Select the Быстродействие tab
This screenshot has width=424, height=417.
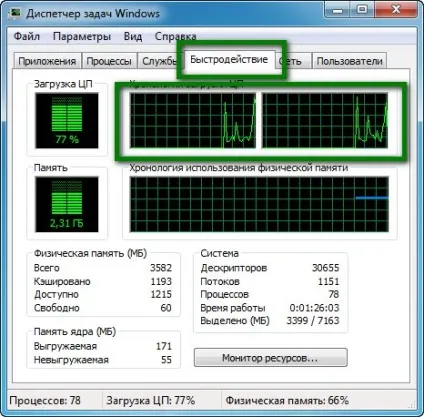click(229, 60)
